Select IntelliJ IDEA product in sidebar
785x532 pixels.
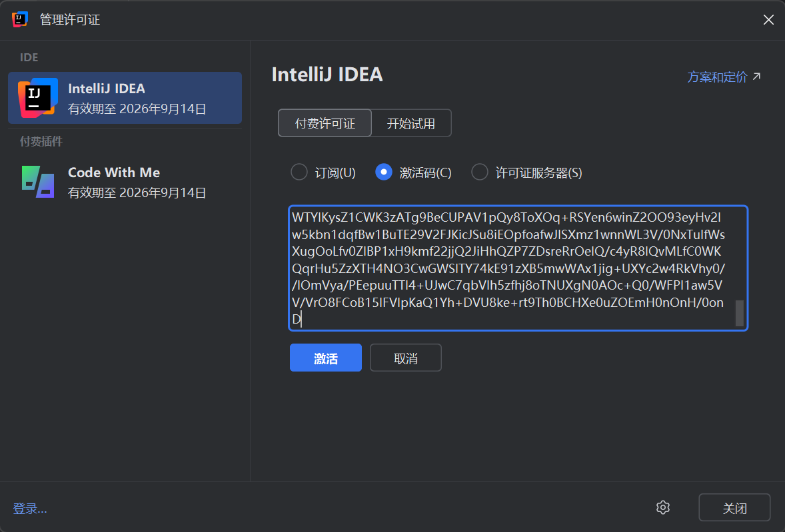pos(125,98)
